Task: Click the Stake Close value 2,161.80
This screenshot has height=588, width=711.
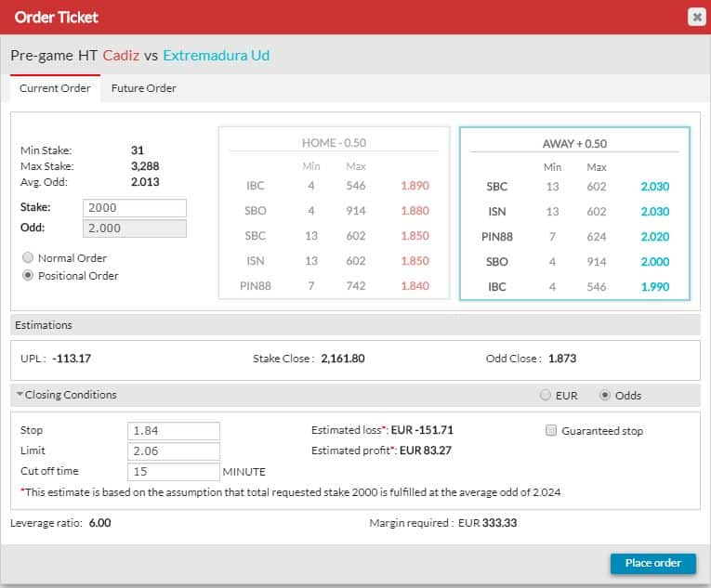Action: [343, 359]
